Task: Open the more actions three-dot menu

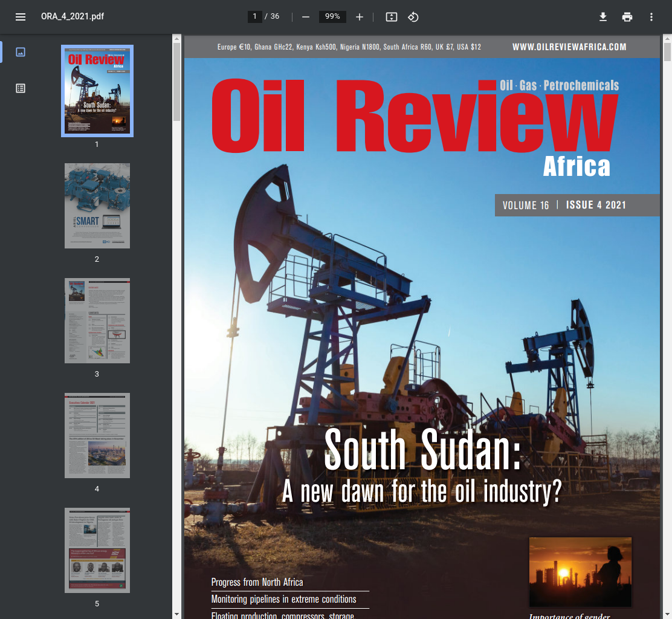Action: [x=651, y=17]
